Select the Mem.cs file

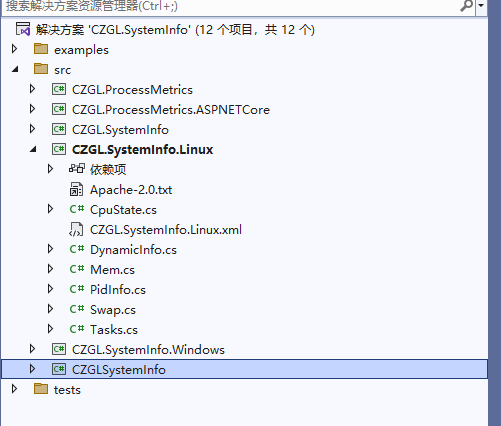[112, 270]
